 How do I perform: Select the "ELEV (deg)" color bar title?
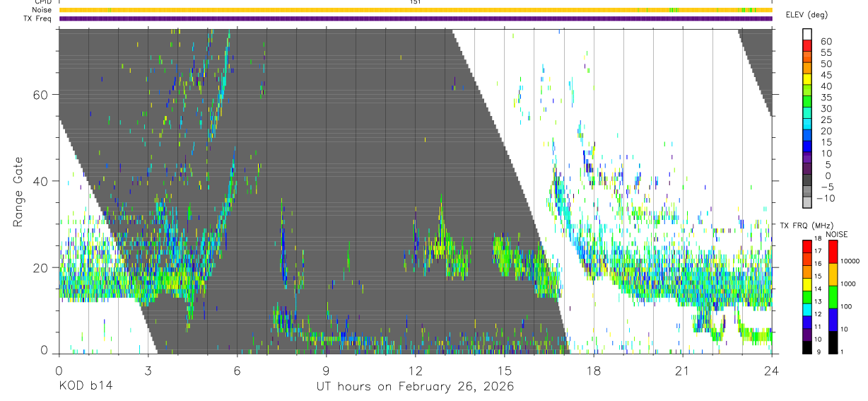[807, 15]
